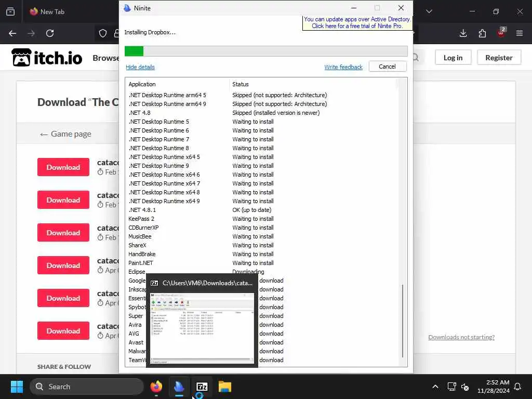Click the Ninite install progress bar
The width and height of the screenshot is (532, 399).
[266, 51]
